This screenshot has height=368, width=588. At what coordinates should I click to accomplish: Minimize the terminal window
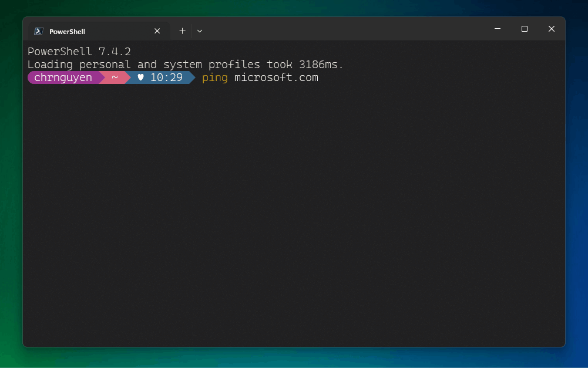click(498, 29)
